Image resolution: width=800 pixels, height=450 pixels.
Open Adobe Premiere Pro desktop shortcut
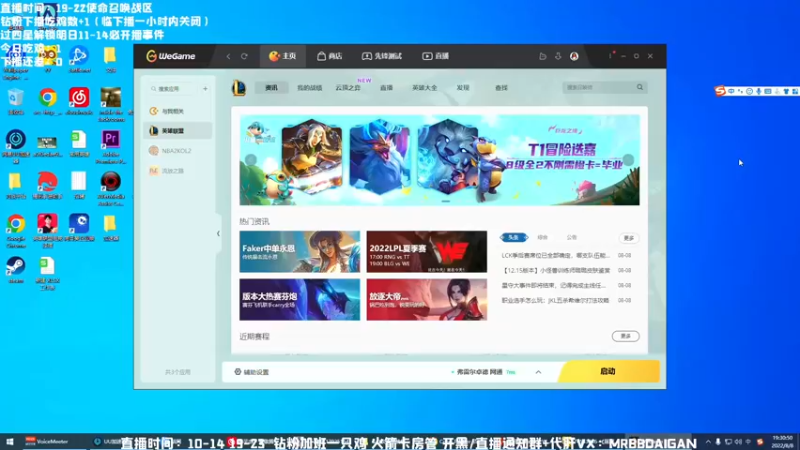111,147
